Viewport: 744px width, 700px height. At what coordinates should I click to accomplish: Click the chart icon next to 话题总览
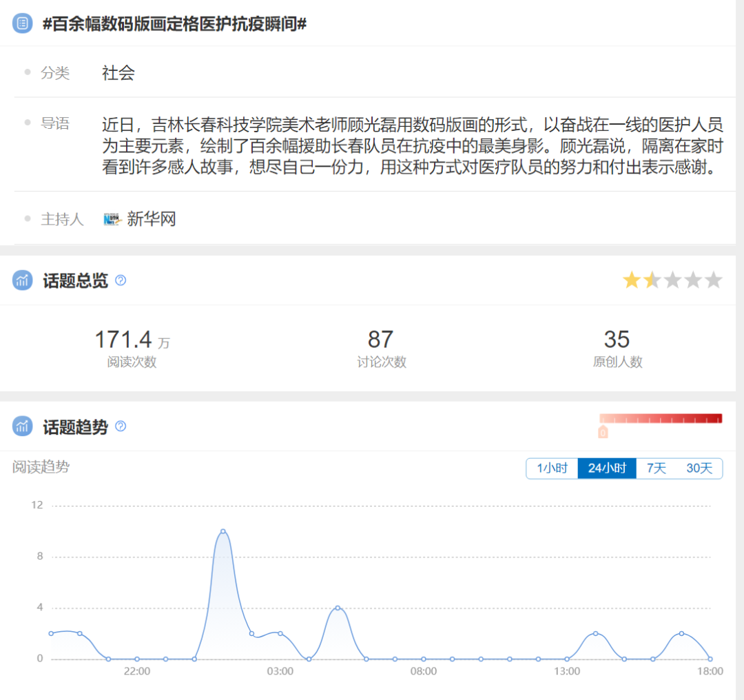(22, 280)
